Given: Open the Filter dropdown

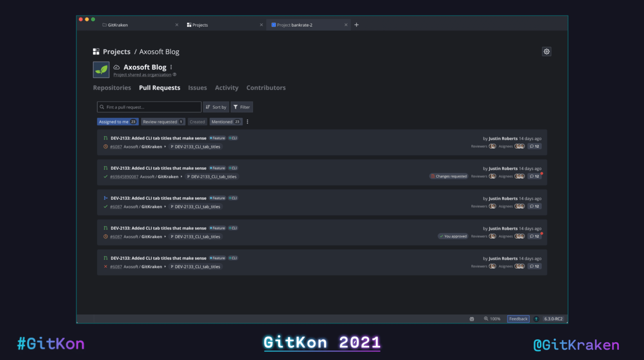Looking at the screenshot, I should click(x=242, y=107).
